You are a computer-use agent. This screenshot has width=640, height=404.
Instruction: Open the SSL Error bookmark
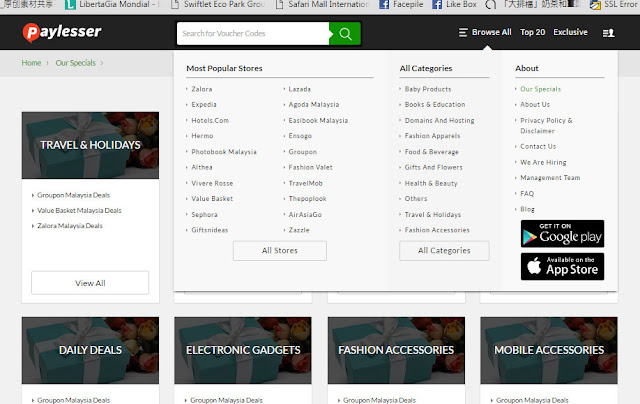point(615,4)
